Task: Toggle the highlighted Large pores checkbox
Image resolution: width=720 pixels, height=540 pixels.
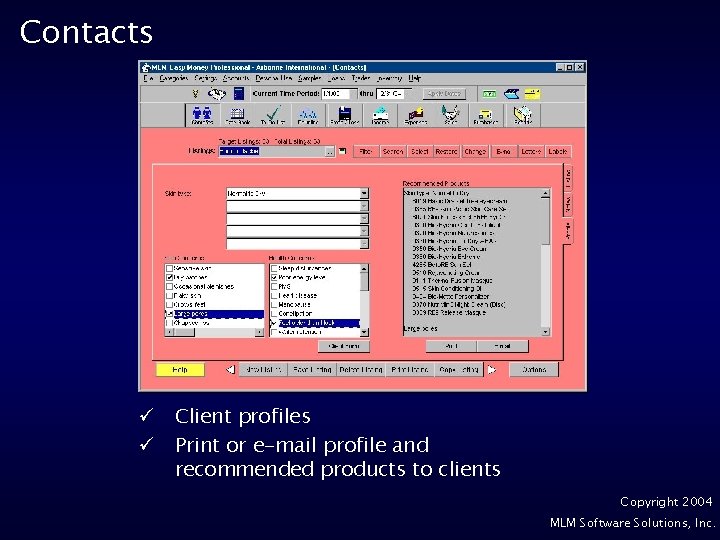Action: point(169,314)
